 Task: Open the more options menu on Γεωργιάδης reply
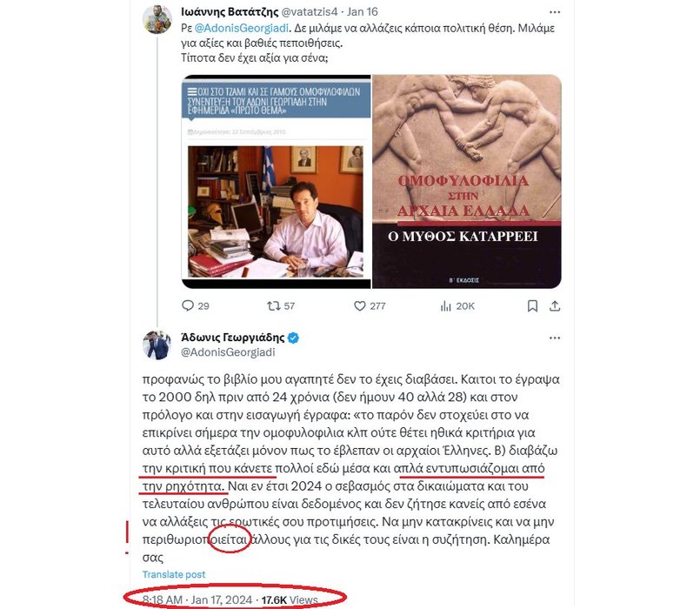coord(555,338)
